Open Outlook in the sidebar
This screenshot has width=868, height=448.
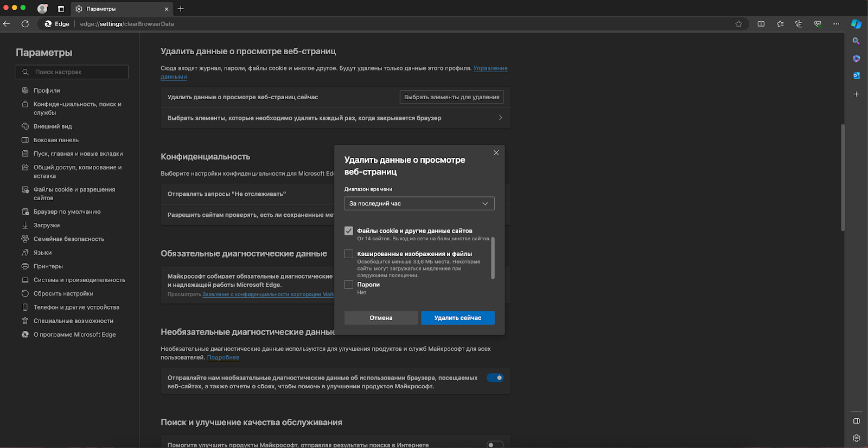(856, 75)
